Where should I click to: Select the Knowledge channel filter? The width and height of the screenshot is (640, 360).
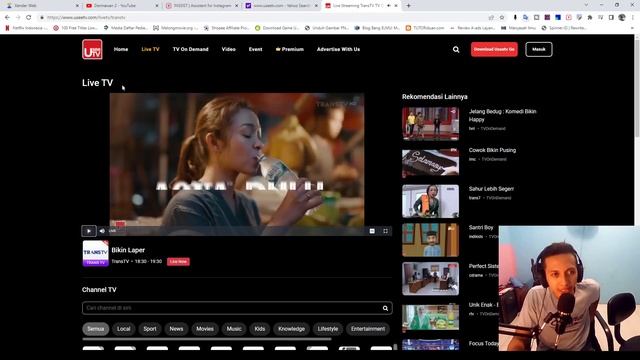point(291,329)
